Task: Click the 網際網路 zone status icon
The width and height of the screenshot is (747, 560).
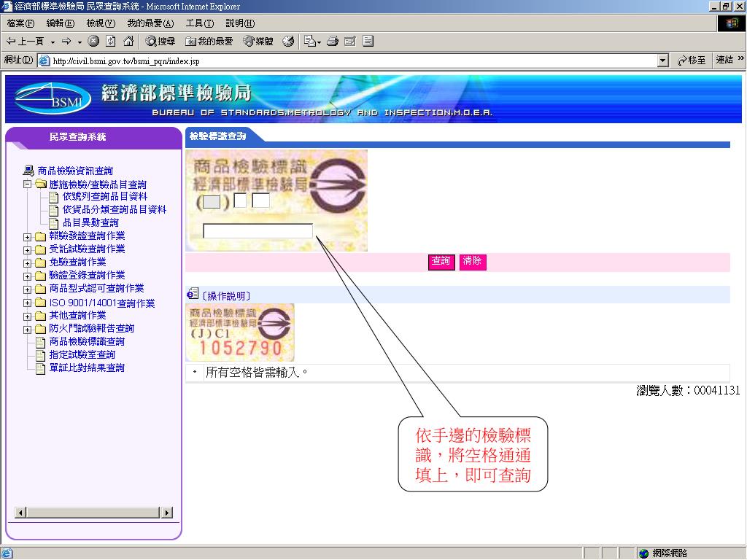Action: tap(643, 553)
